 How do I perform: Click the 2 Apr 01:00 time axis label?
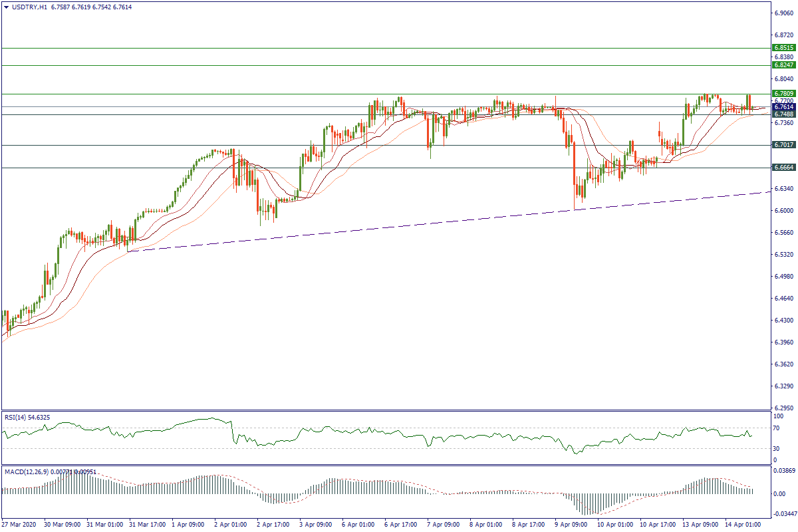231,525
